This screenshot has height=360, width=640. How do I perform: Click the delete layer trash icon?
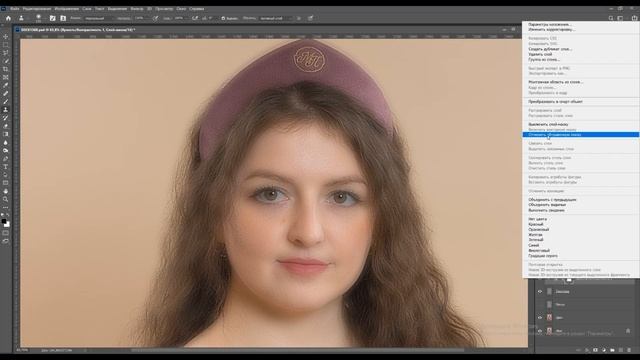click(x=629, y=350)
